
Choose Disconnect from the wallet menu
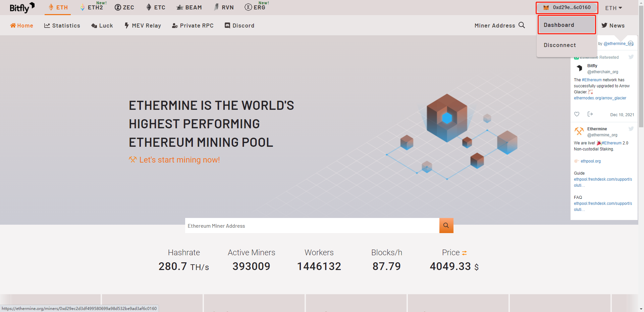click(560, 45)
